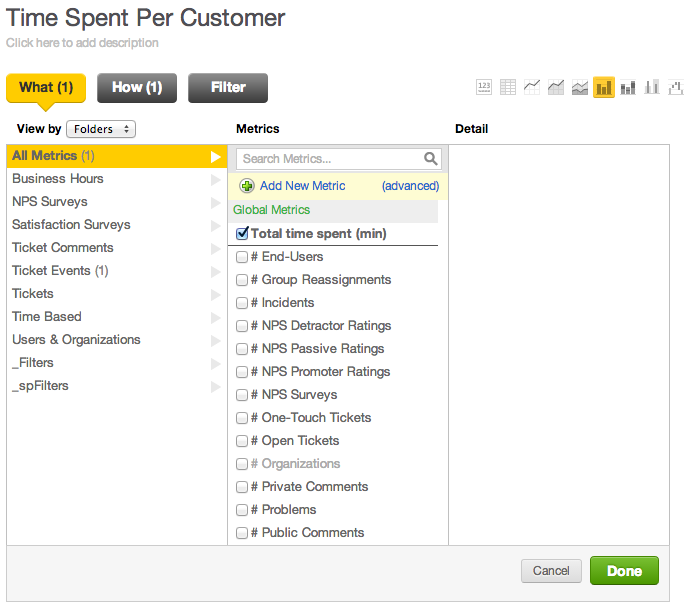Click the highlighted bar chart icon

point(604,87)
